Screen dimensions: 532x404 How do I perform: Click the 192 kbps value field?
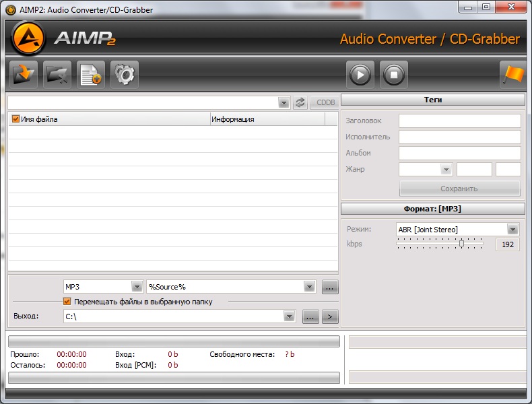click(x=508, y=244)
